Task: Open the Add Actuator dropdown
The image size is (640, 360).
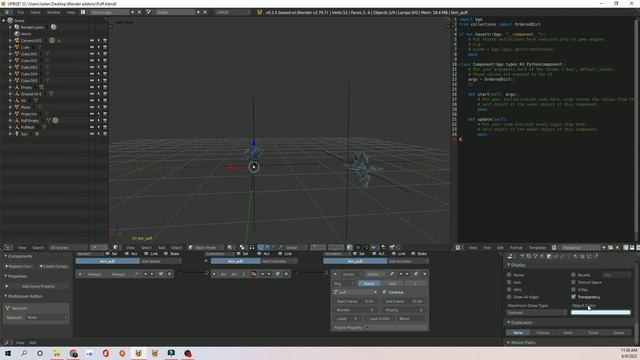Action: pos(407,261)
